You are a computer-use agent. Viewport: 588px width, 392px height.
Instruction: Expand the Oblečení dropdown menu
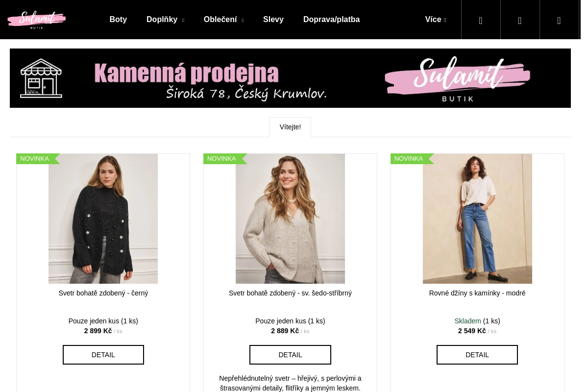click(x=223, y=20)
